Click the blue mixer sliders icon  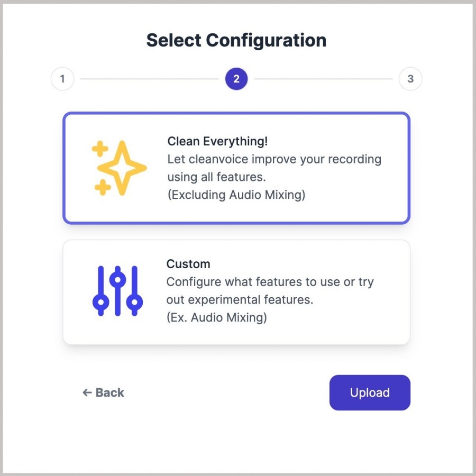click(117, 291)
